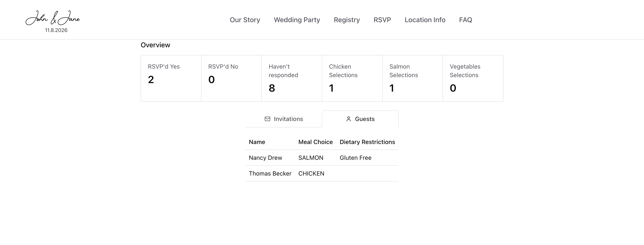Click the John & Jane signature logo
This screenshot has height=245, width=644.
click(53, 18)
